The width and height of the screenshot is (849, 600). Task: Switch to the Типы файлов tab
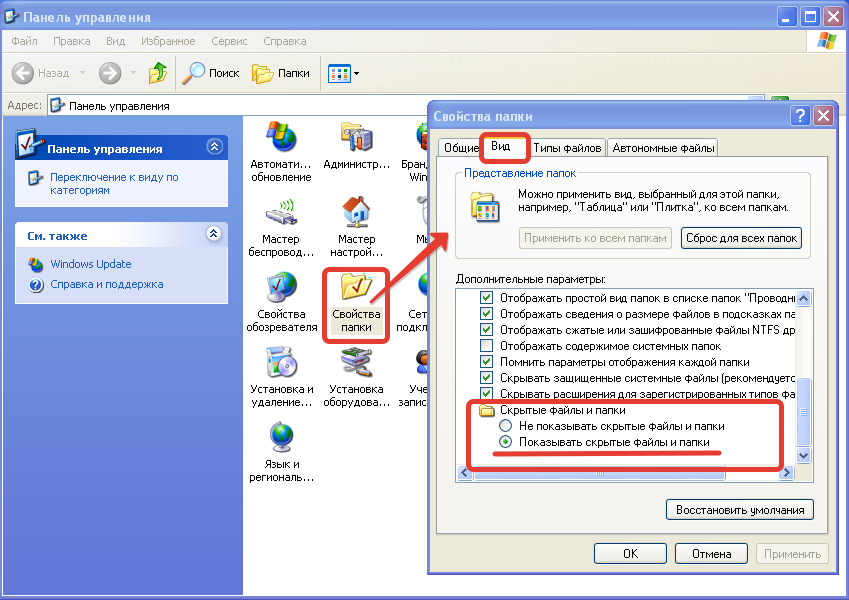click(x=567, y=148)
